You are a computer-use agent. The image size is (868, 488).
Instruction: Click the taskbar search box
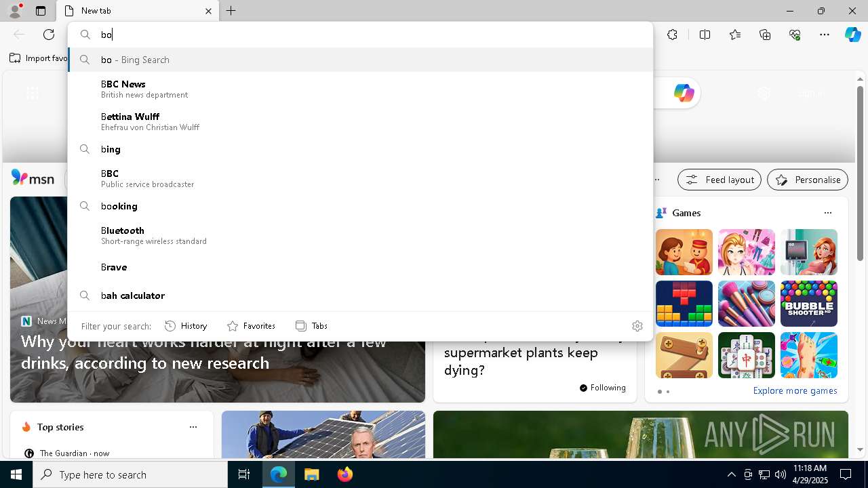point(130,474)
